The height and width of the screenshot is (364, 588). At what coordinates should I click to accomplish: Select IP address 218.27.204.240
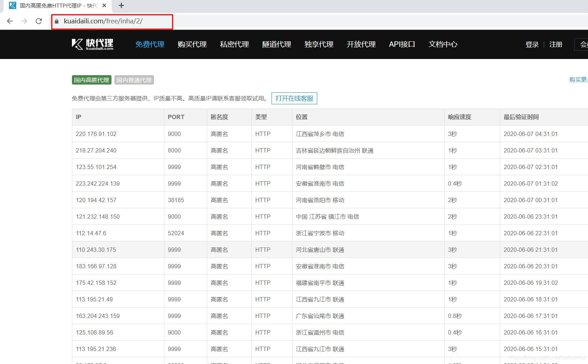pos(96,150)
